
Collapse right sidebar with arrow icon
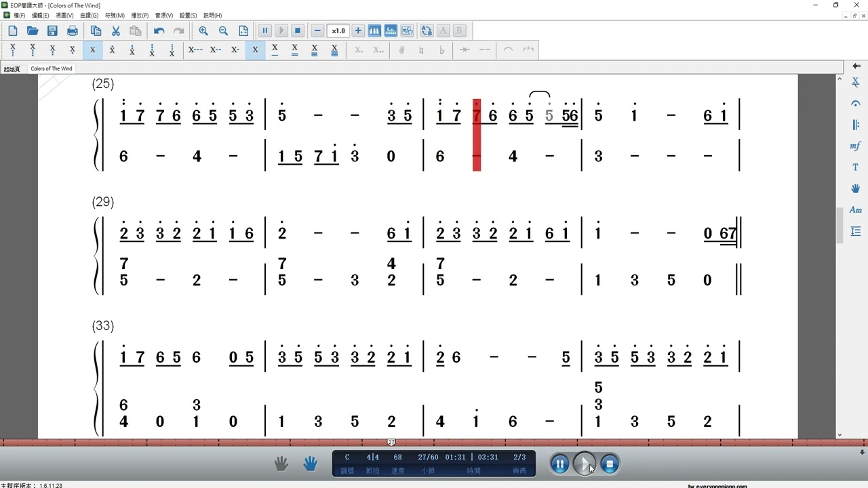click(856, 66)
